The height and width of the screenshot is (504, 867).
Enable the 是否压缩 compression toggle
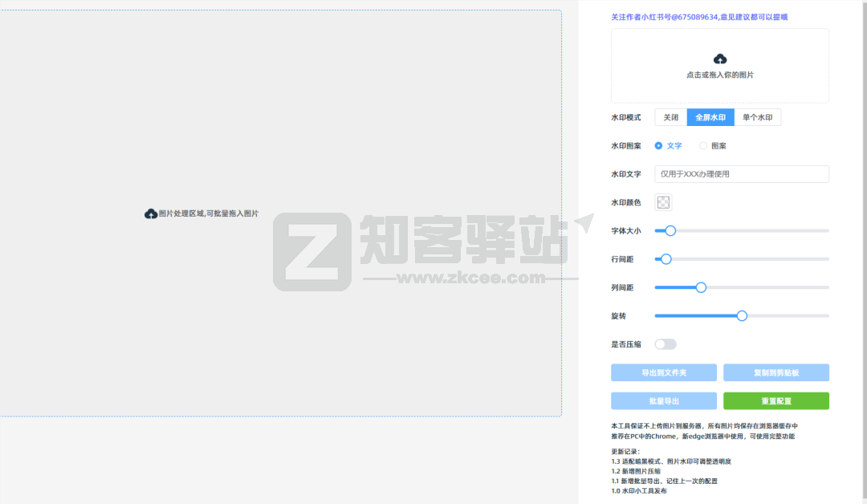click(x=665, y=343)
